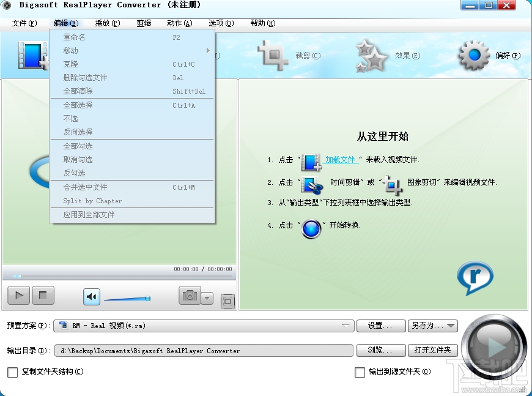
Task: Toggle fullscreen preview icon
Action: [x=228, y=302]
